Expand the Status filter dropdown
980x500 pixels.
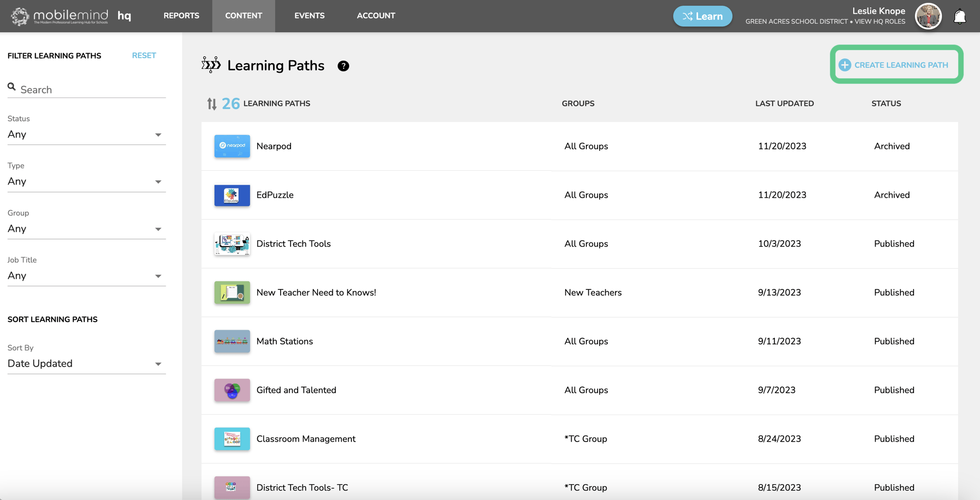86,135
